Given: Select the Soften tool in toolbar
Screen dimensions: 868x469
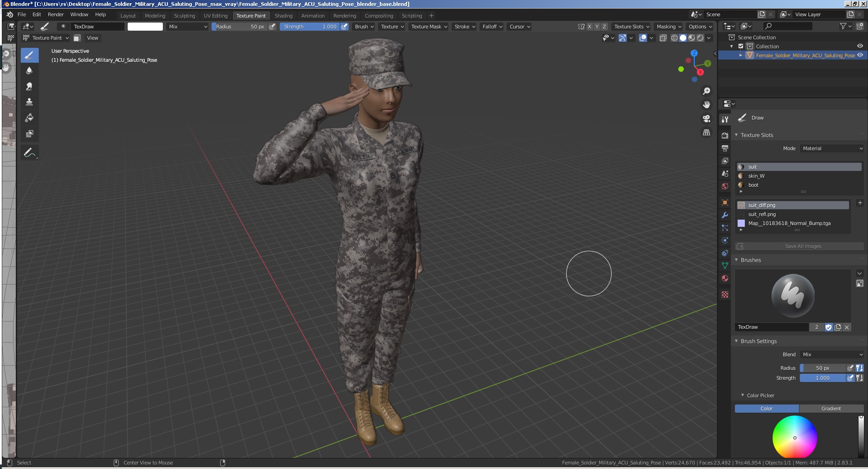Looking at the screenshot, I should point(29,71).
